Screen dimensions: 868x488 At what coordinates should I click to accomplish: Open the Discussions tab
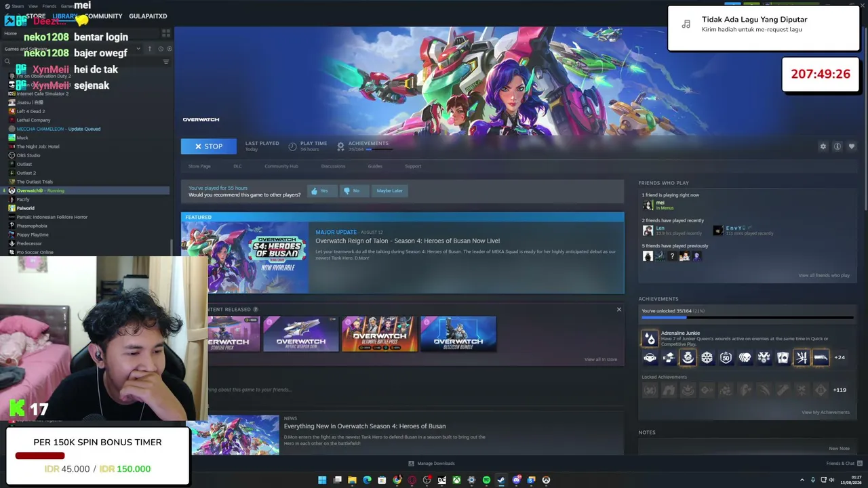coord(333,166)
